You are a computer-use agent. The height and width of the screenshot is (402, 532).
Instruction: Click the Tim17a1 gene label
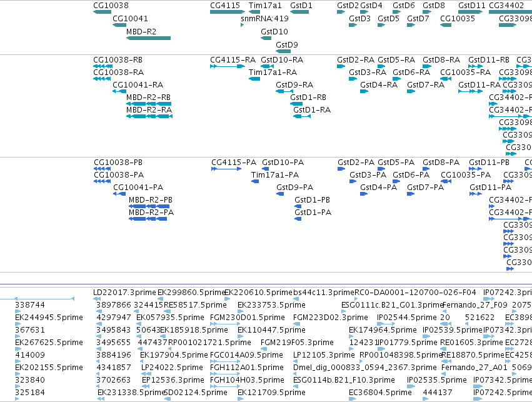pos(265,6)
